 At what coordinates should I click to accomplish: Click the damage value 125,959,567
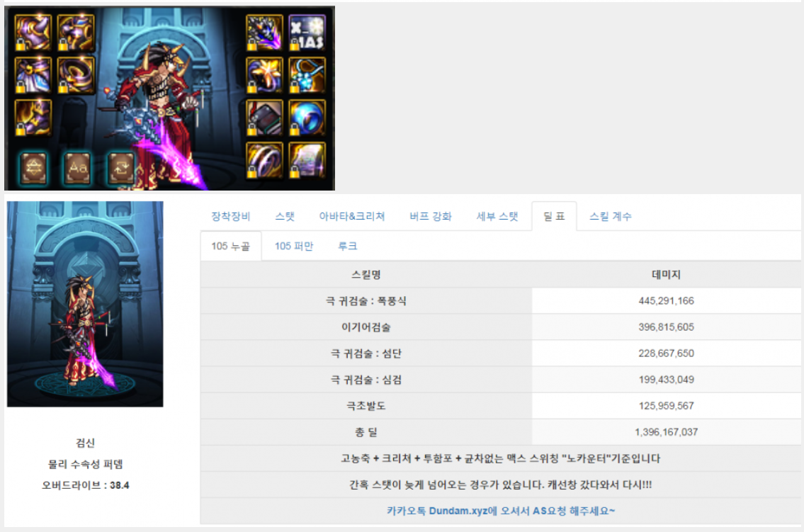[666, 406]
